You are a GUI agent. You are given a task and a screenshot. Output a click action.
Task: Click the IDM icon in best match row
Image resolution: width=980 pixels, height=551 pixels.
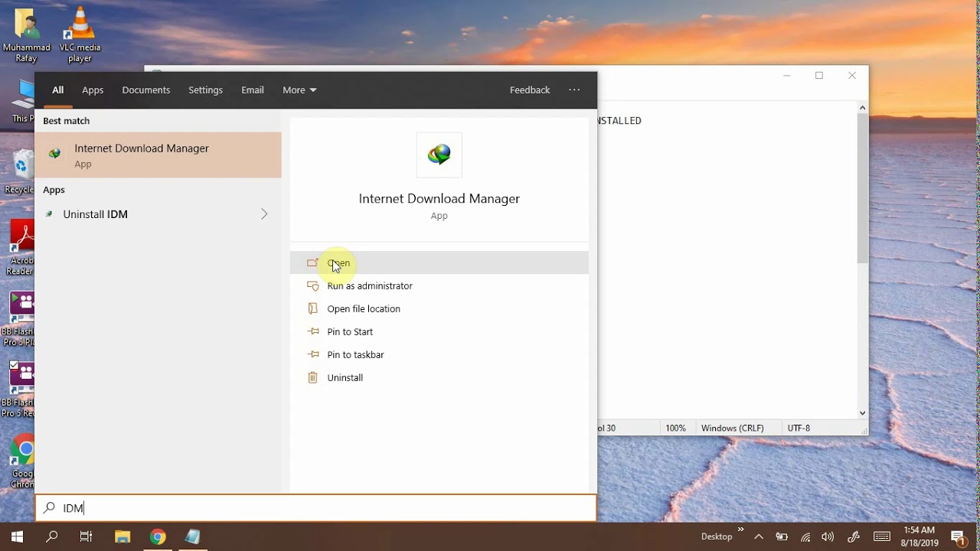[54, 153]
